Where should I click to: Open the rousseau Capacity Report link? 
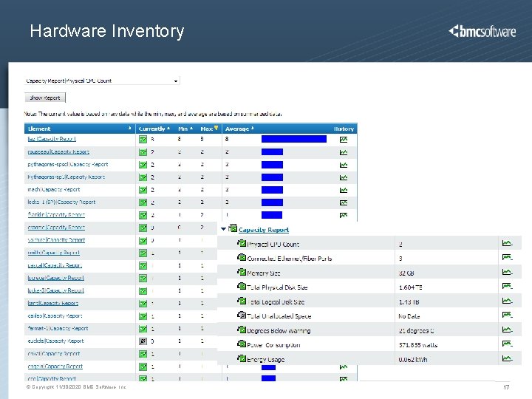pyautogui.click(x=58, y=151)
